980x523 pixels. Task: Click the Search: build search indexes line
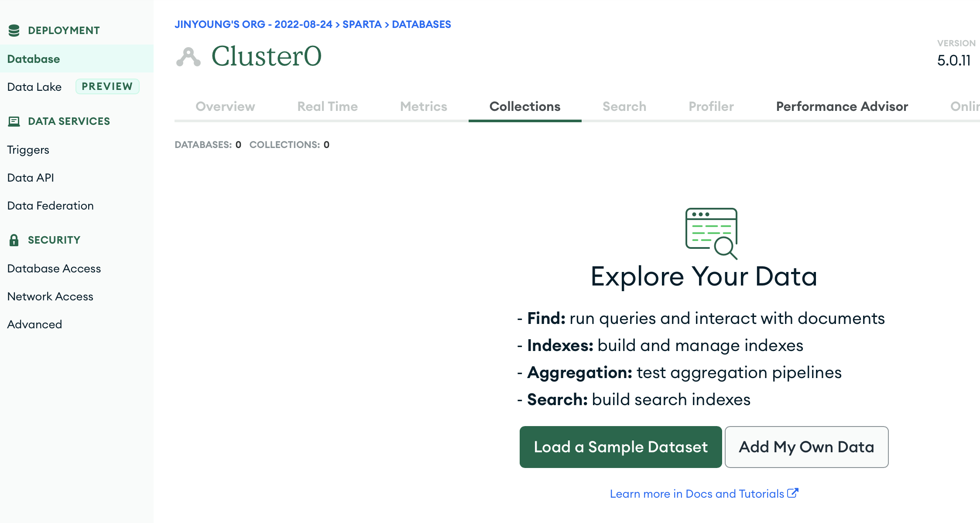pos(634,399)
